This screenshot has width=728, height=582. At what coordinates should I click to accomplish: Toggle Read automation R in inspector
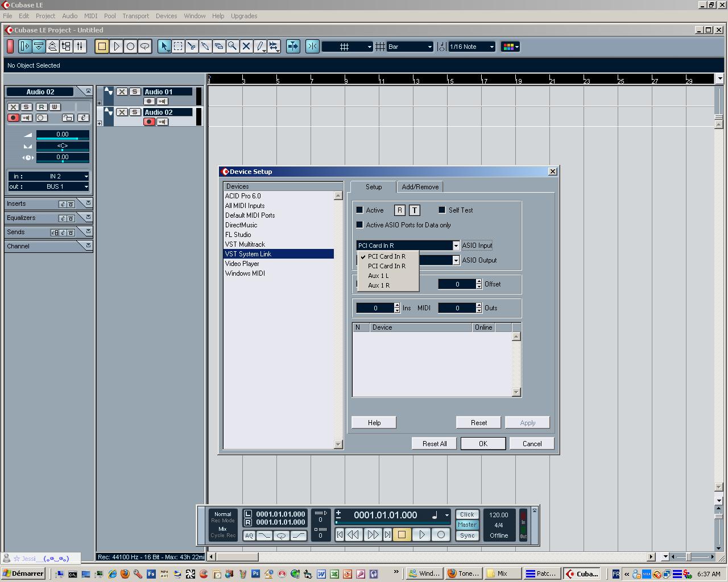pos(41,107)
